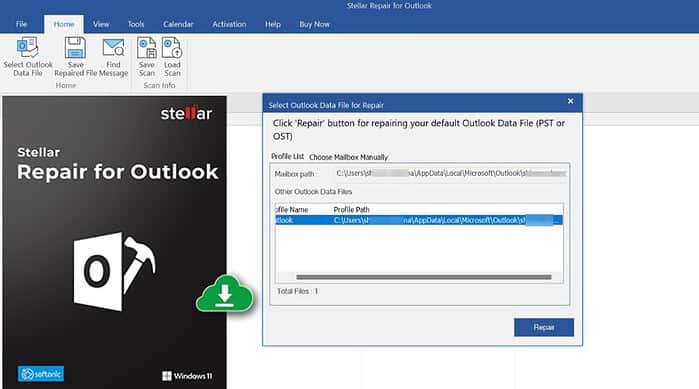Close the Select Outlook Data File dialog
Viewport: 699px width, 389px height.
(x=570, y=101)
